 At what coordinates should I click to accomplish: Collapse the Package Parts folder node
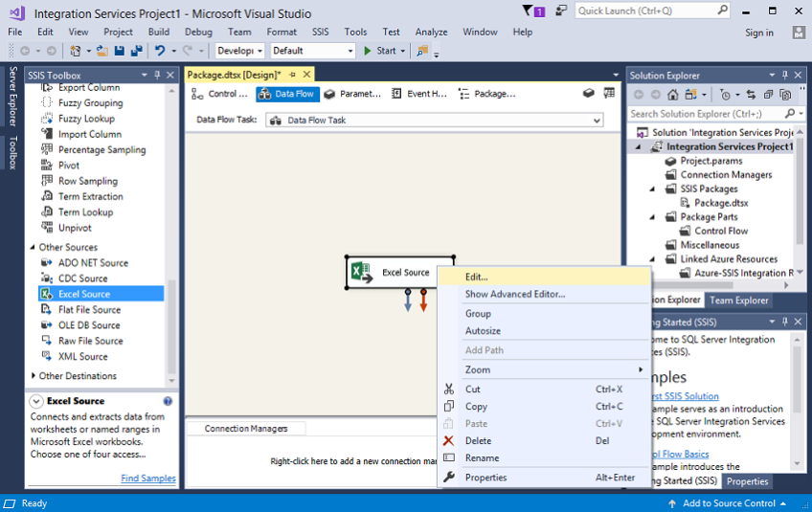coord(652,217)
